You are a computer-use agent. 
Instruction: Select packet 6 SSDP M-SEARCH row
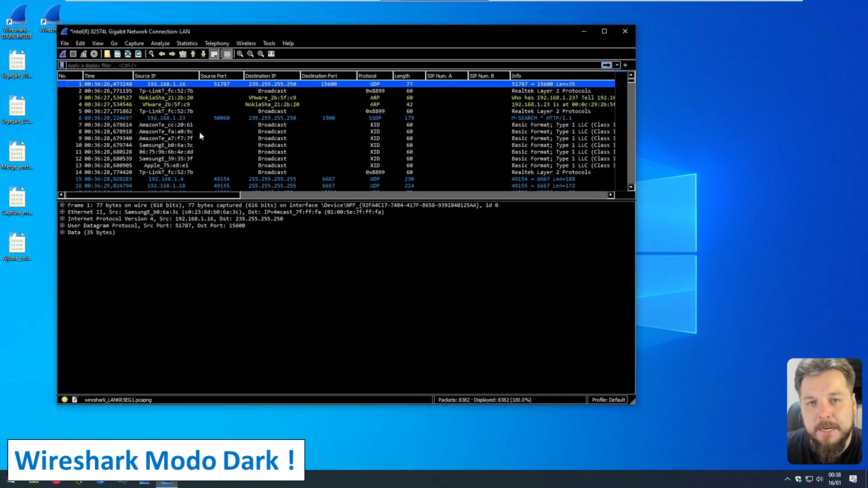(x=336, y=118)
